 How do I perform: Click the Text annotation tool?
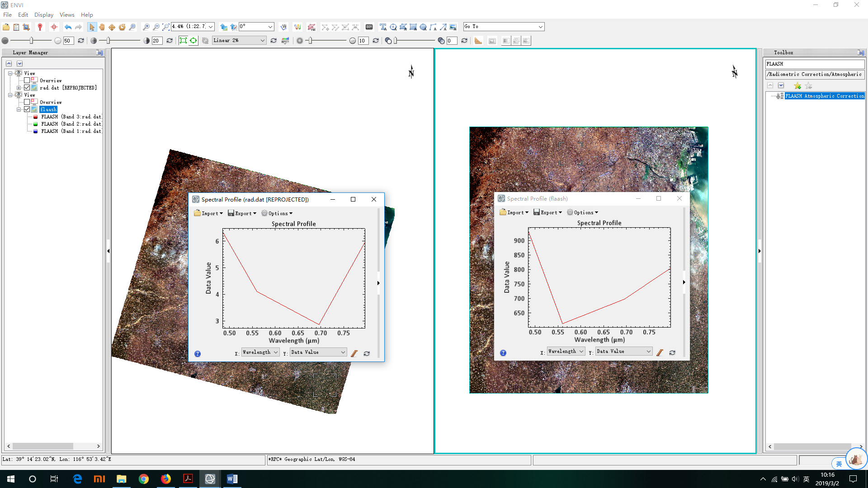[x=383, y=27]
